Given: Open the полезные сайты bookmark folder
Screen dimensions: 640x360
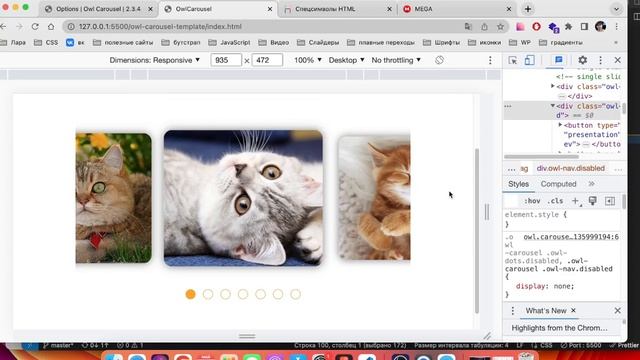Looking at the screenshot, I should pos(123,42).
